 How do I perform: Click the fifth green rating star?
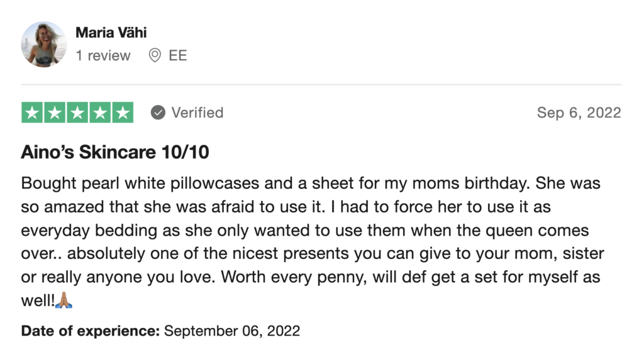[x=123, y=112]
